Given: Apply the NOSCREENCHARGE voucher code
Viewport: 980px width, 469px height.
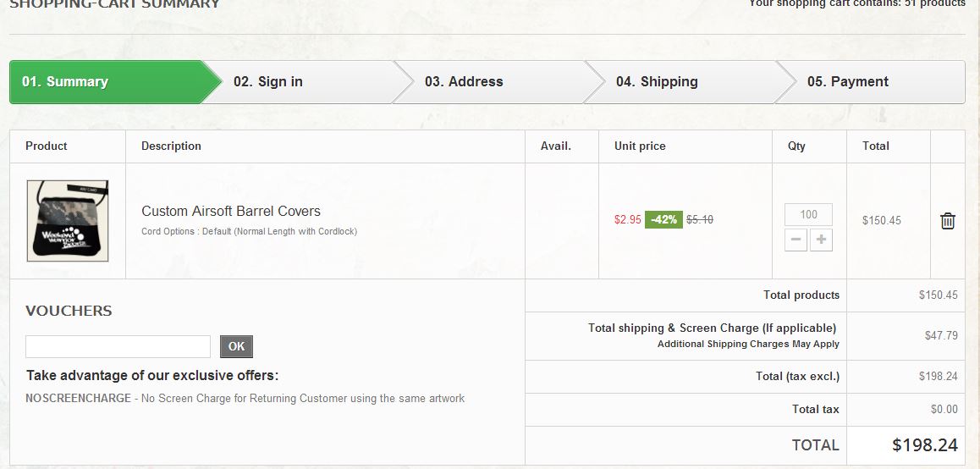Looking at the screenshot, I should click(78, 398).
